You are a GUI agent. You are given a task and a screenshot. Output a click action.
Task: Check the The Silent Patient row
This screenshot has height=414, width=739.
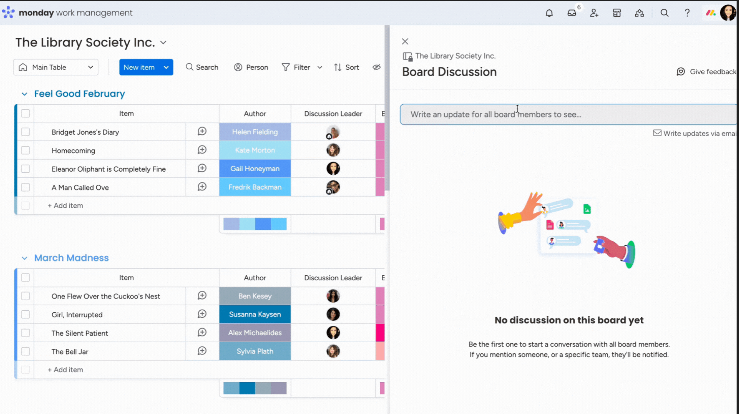[x=25, y=333]
